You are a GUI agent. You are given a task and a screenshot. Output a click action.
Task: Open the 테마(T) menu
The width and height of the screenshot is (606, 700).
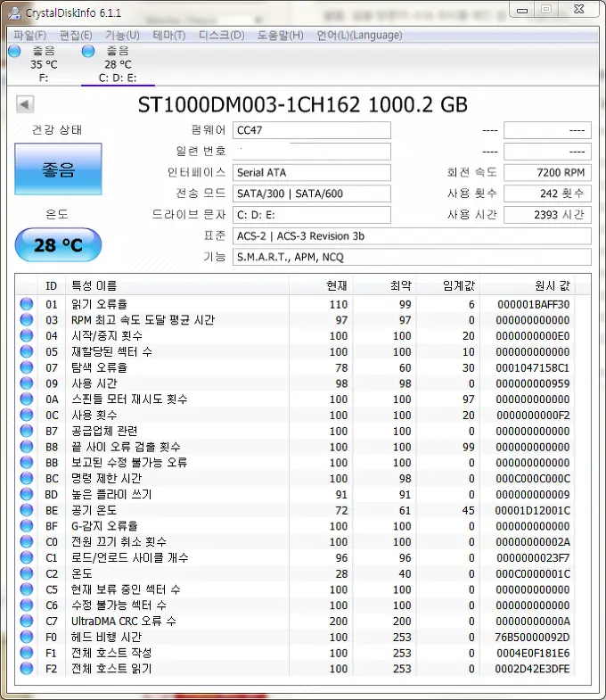(169, 36)
